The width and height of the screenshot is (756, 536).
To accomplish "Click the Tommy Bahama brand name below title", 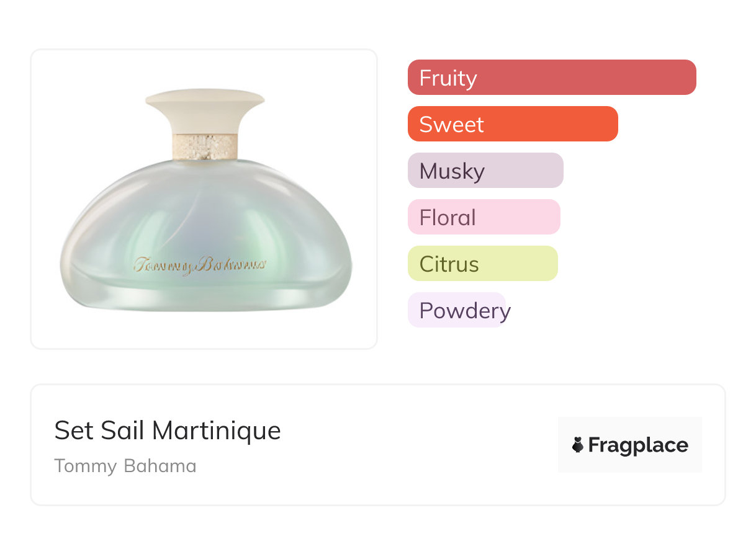I will (x=125, y=466).
